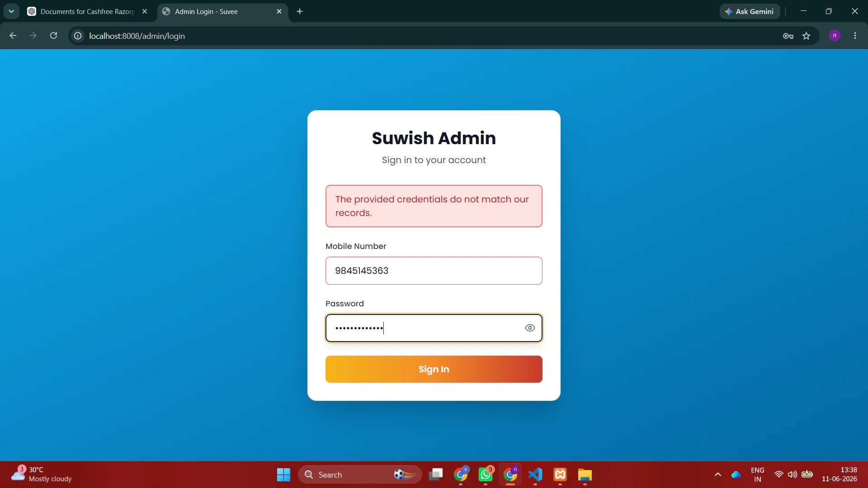Go back using the back arrow
The width and height of the screenshot is (868, 488).
click(13, 36)
